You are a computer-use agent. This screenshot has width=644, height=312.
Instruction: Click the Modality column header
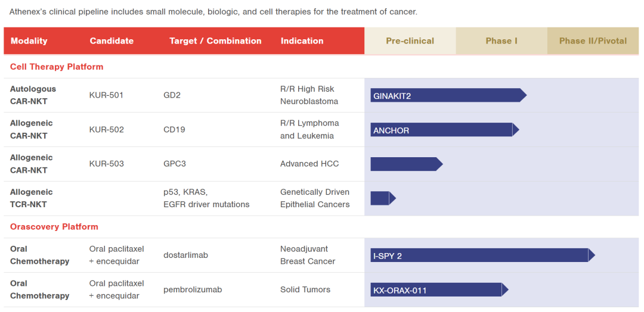pos(29,41)
